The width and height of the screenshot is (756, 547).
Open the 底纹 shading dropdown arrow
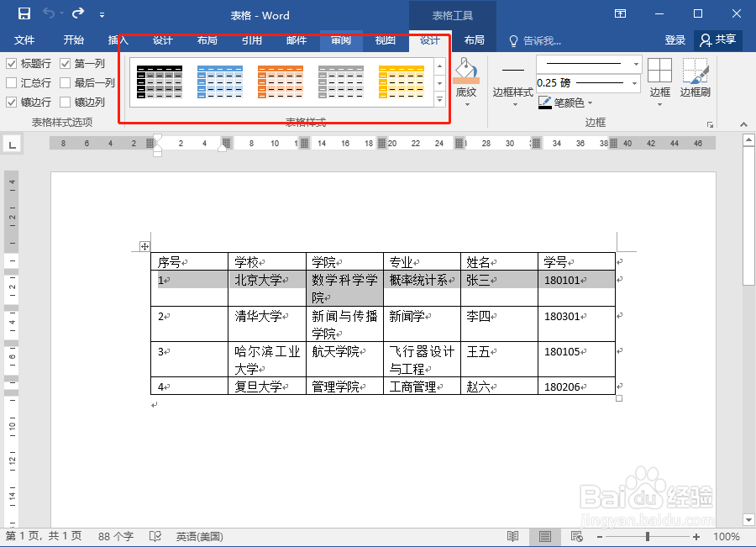coord(467,105)
